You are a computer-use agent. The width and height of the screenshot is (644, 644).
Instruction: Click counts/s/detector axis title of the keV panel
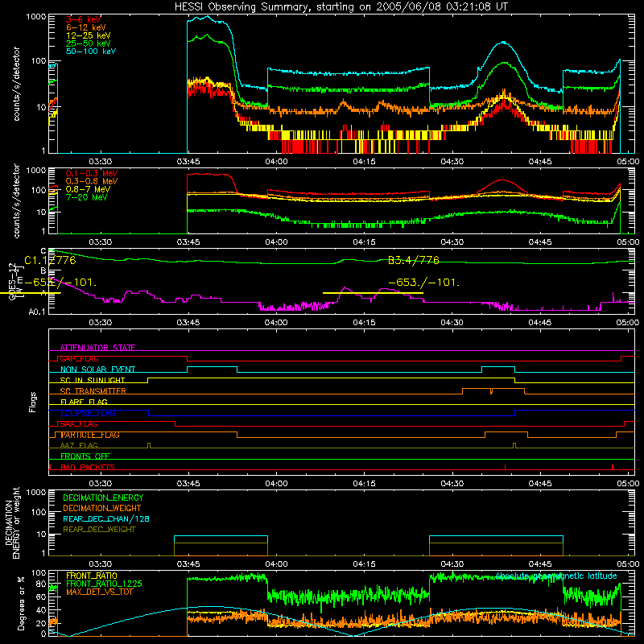tap(16, 84)
